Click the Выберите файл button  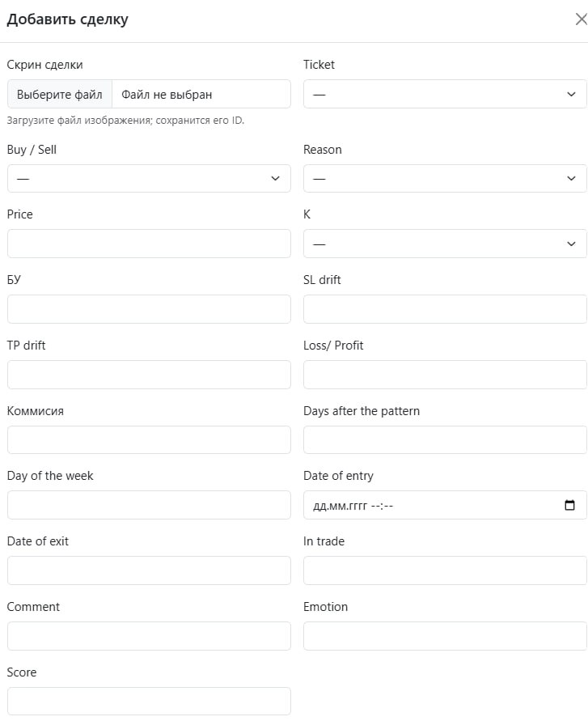[x=60, y=95]
